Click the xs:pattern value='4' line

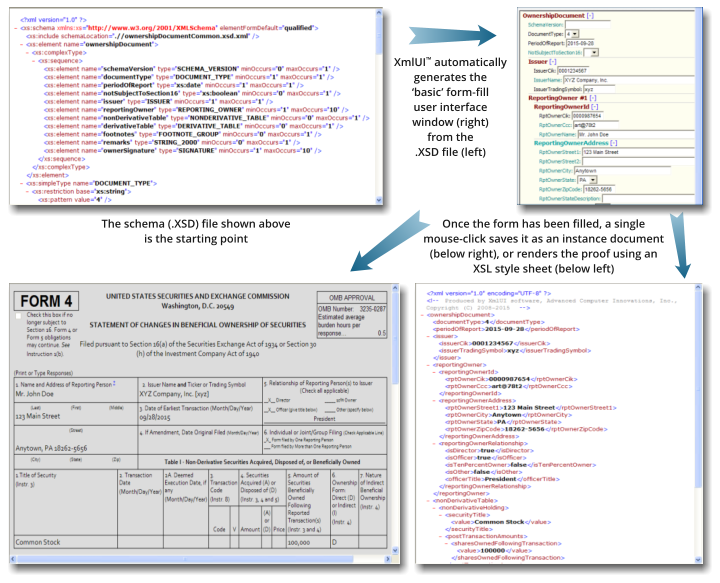coord(74,200)
